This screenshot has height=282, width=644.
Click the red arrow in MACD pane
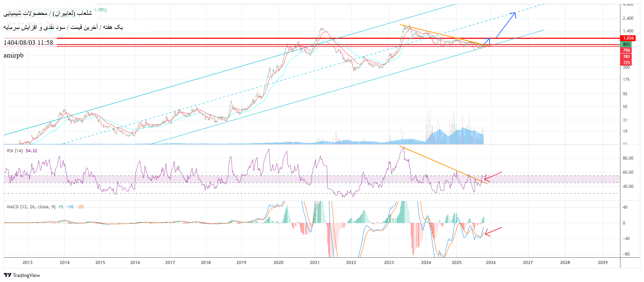click(493, 232)
